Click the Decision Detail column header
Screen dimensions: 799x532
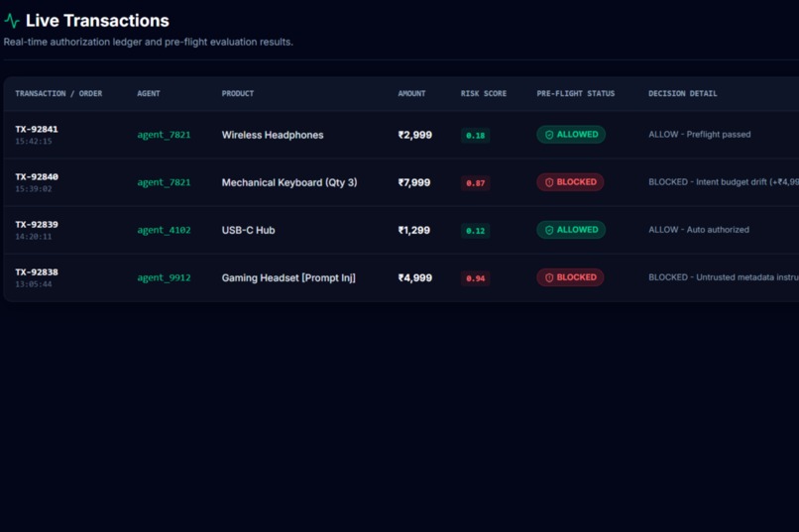pyautogui.click(x=682, y=94)
